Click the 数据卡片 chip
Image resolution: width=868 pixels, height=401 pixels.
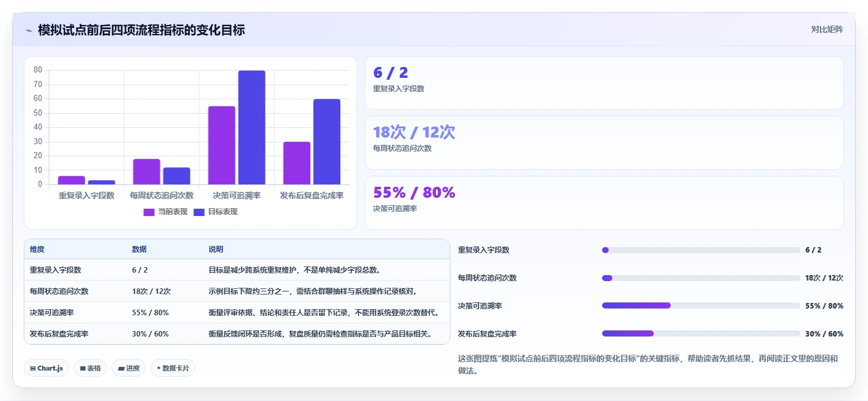coord(173,368)
